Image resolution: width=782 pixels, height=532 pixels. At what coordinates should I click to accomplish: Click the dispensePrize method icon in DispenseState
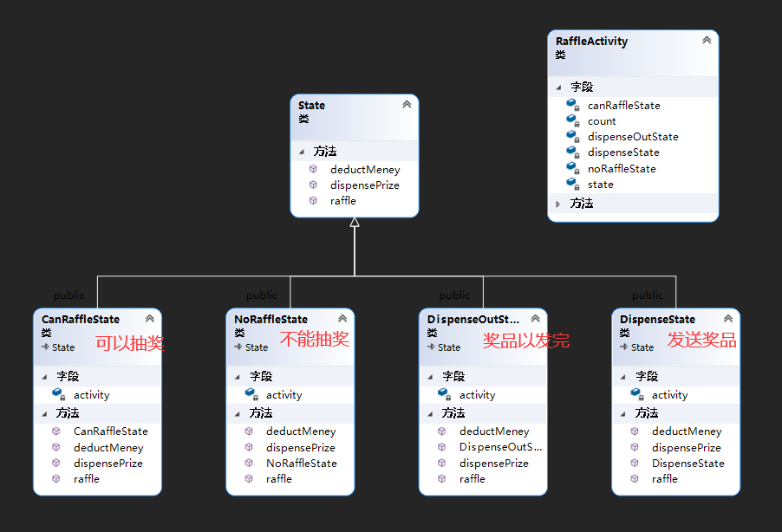635,447
